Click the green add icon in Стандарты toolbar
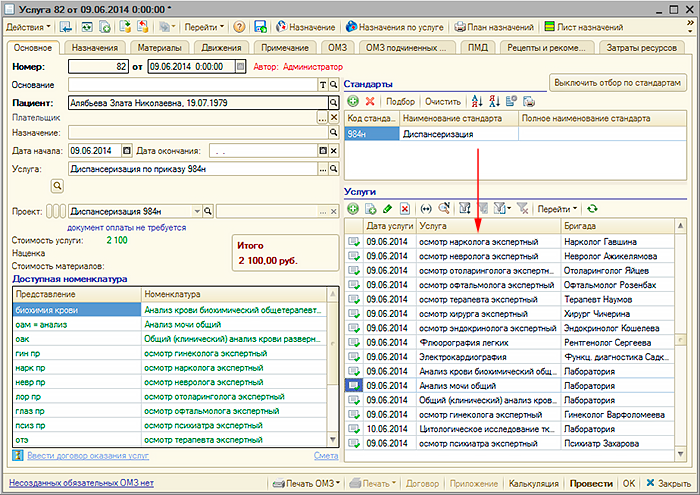 pyautogui.click(x=353, y=102)
